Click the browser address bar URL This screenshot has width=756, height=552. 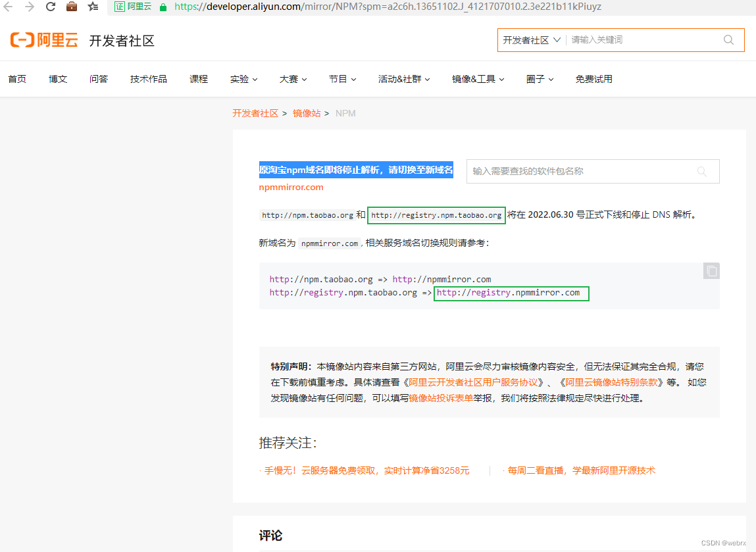click(x=388, y=7)
